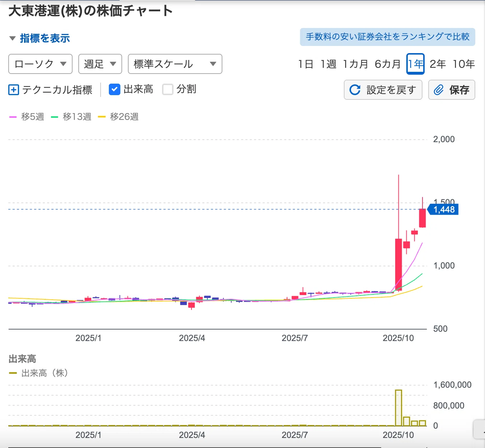Click the 移26週 yellow legend swatch
The width and height of the screenshot is (485, 448).
pos(102,117)
